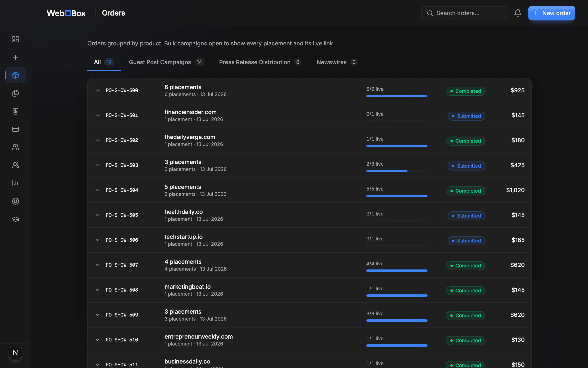Click techstartup.io order title
Image resolution: width=588 pixels, height=368 pixels.
tap(184, 237)
